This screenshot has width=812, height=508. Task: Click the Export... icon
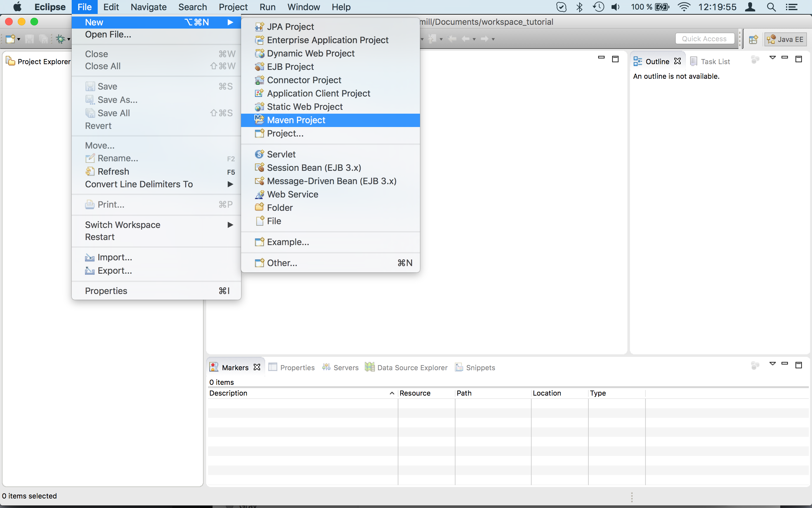[89, 271]
